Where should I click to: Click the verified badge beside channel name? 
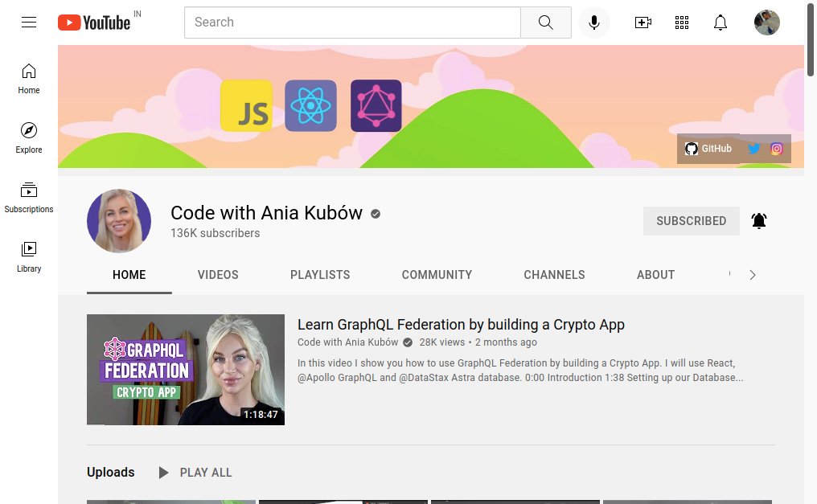[x=376, y=214]
